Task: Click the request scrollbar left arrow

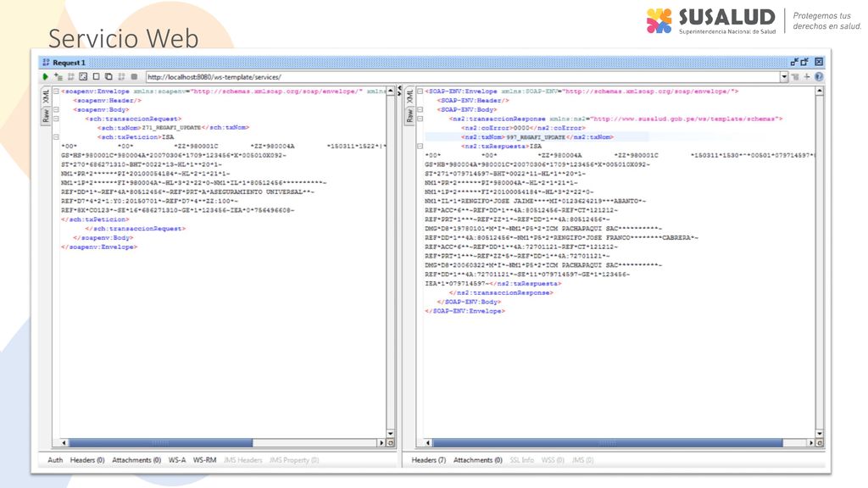Action: (x=64, y=443)
